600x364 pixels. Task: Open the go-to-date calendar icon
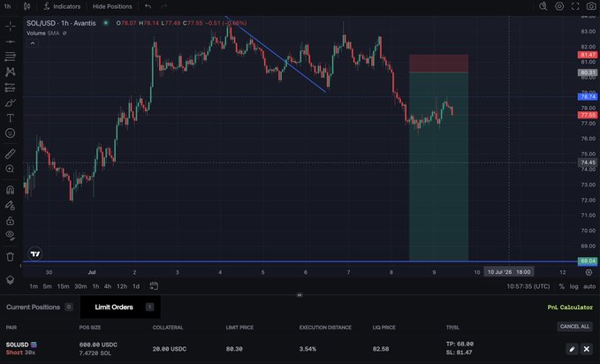(x=154, y=286)
